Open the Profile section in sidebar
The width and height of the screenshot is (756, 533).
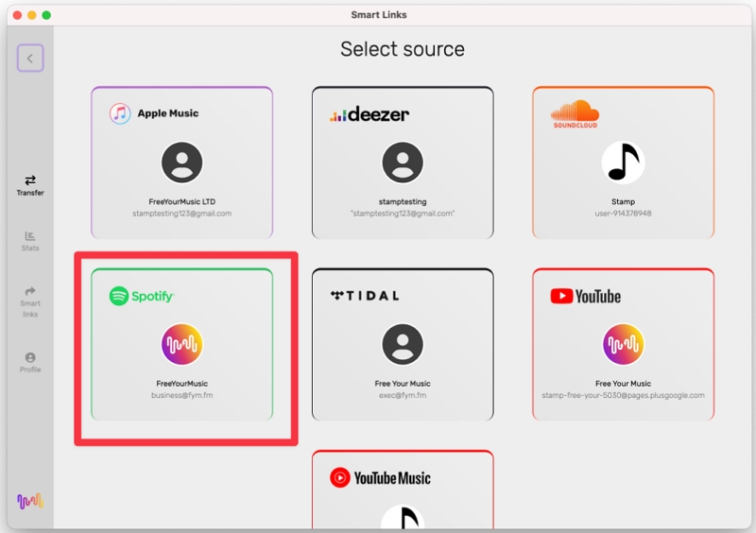point(30,362)
